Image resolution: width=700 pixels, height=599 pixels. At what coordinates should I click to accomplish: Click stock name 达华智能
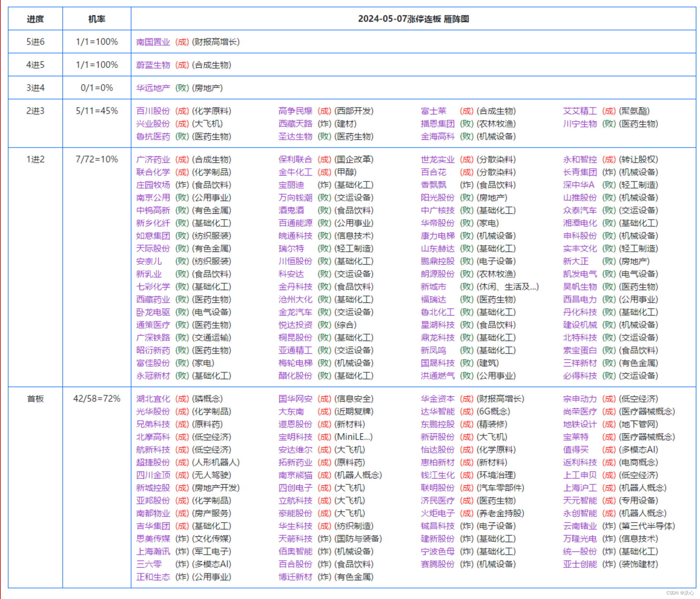coord(438,412)
